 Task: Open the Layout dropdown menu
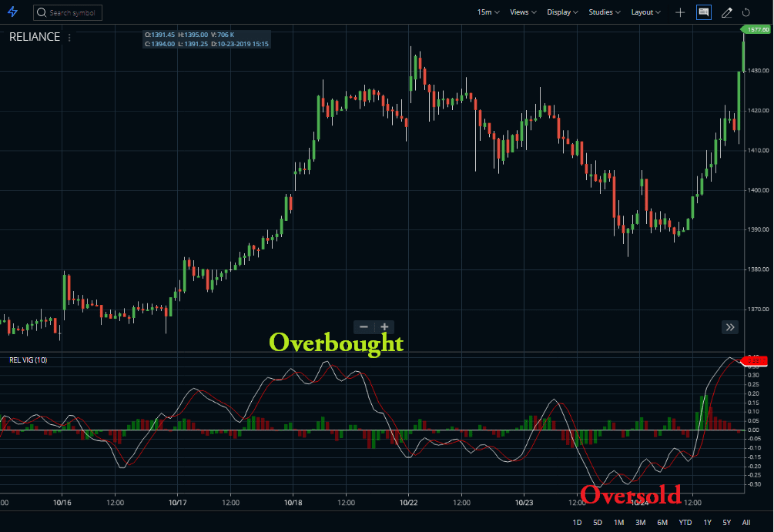(645, 12)
